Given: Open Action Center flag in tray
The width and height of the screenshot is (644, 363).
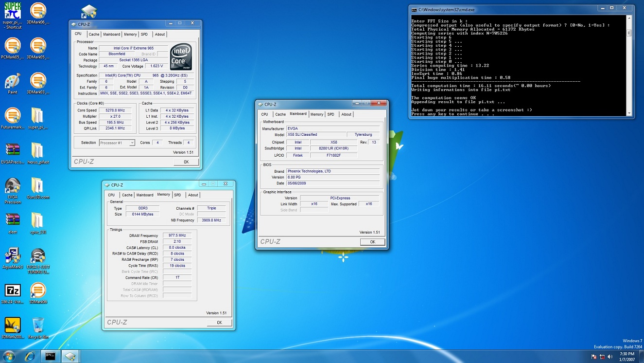Looking at the screenshot, I should tap(594, 357).
